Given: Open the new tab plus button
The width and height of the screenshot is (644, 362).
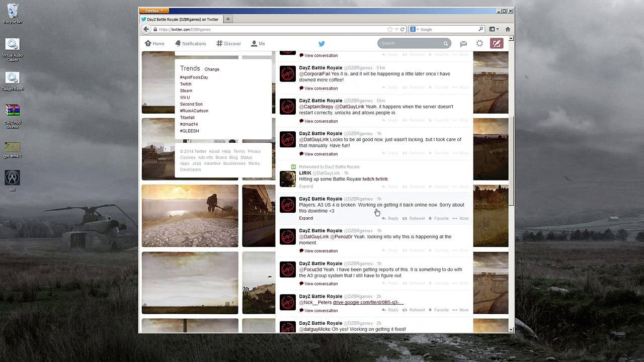Looking at the screenshot, I should (227, 19).
